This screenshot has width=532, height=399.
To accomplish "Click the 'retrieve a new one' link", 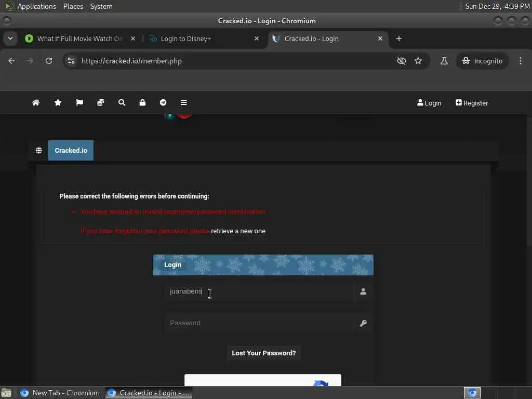I will [238, 231].
